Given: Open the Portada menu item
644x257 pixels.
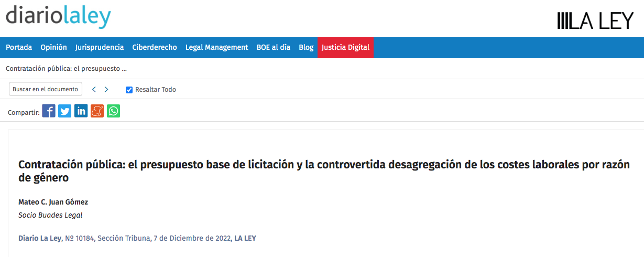Looking at the screenshot, I should [19, 47].
